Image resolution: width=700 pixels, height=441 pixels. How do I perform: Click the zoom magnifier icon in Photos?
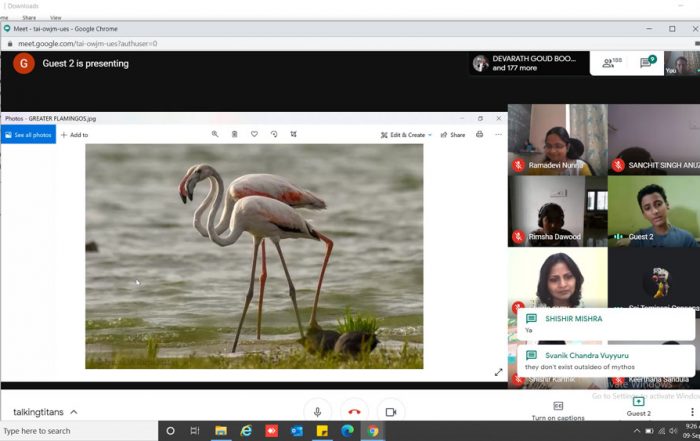tap(215, 134)
